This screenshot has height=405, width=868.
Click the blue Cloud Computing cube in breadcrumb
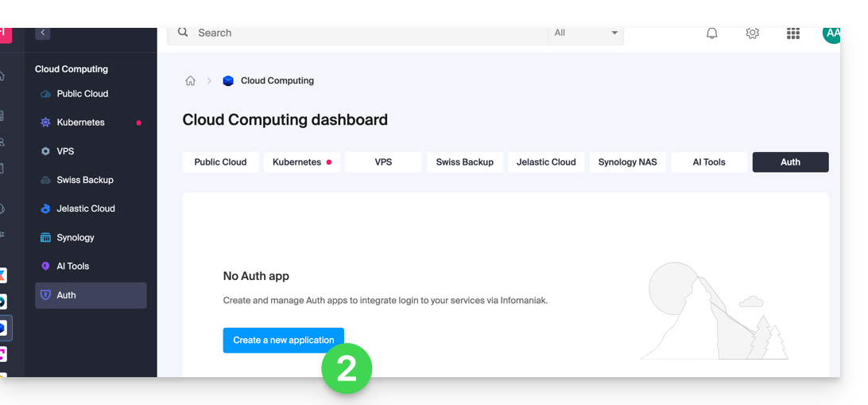pos(228,81)
